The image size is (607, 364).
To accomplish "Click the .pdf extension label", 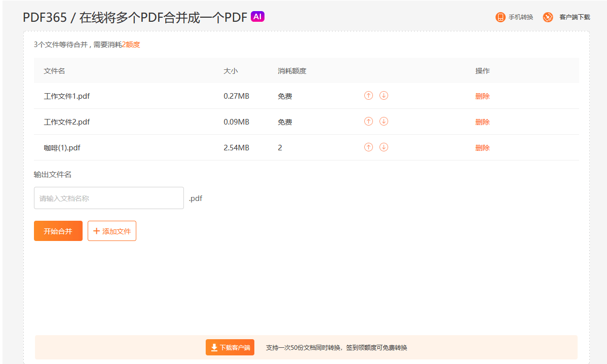I will pos(196,198).
